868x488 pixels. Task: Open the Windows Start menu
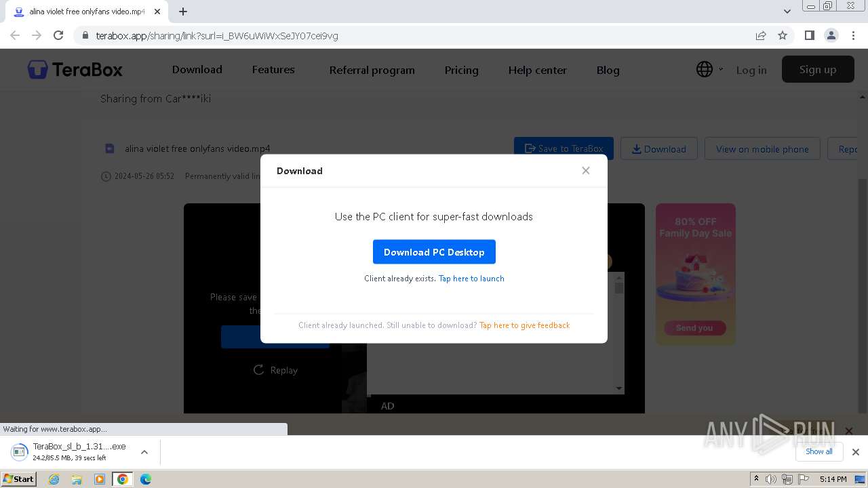point(19,479)
